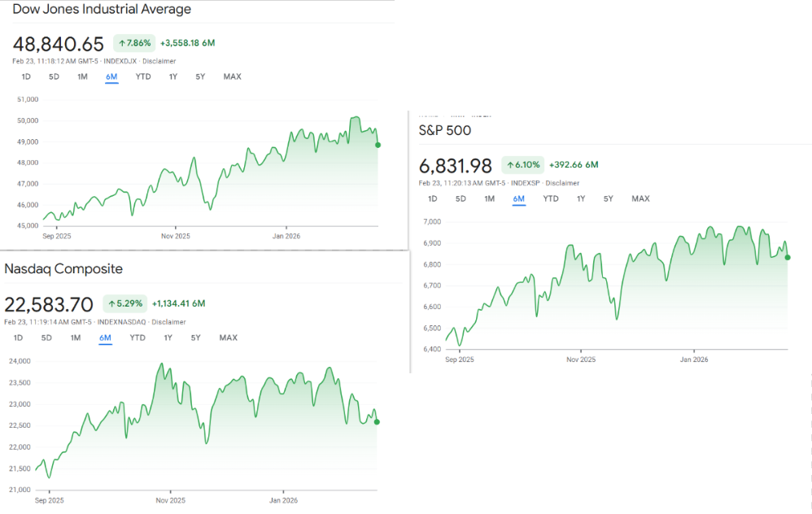This screenshot has height=514, width=812.
Task: Switch Dow Jones chart to 1D range
Action: [26, 77]
